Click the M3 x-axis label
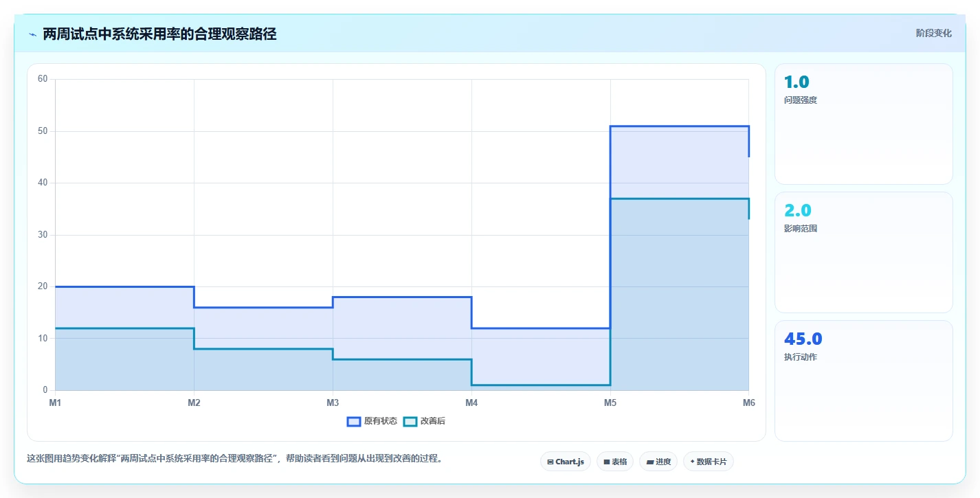Image resolution: width=980 pixels, height=498 pixels. [333, 403]
